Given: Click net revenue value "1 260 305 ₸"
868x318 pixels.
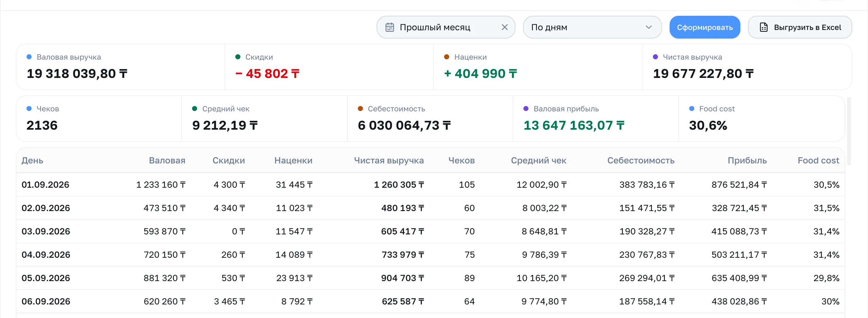Looking at the screenshot, I should tap(399, 185).
